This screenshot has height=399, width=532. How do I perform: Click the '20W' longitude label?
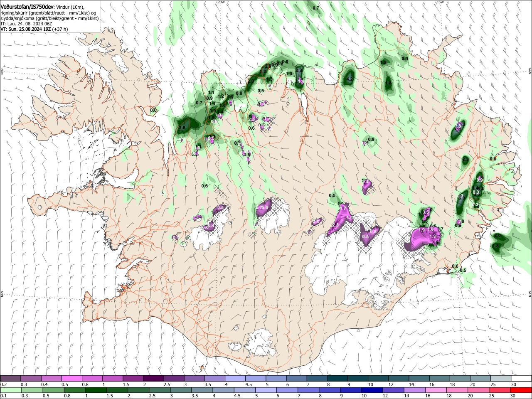click(221, 2)
